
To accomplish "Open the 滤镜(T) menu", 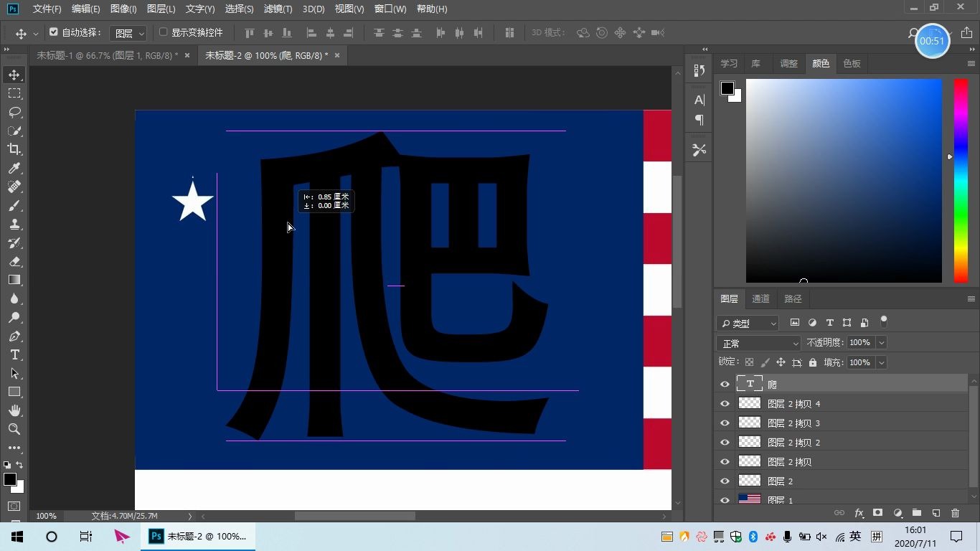I will 278,9.
